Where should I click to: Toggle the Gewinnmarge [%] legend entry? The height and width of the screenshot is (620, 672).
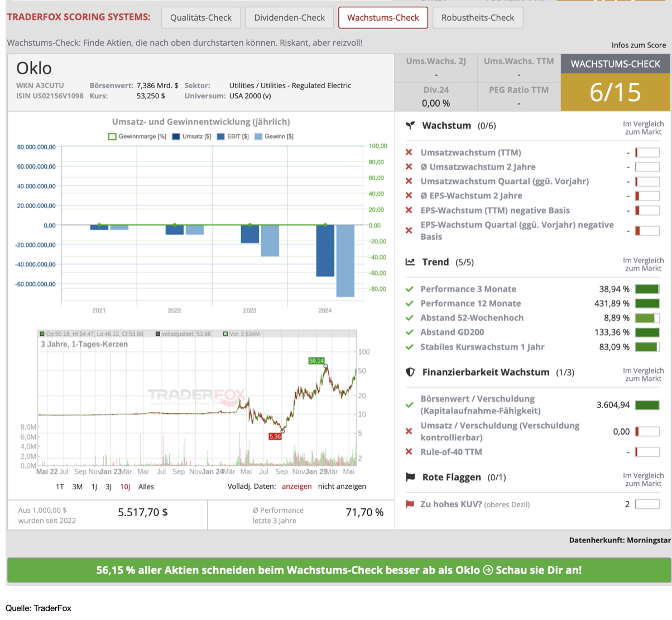click(x=137, y=136)
